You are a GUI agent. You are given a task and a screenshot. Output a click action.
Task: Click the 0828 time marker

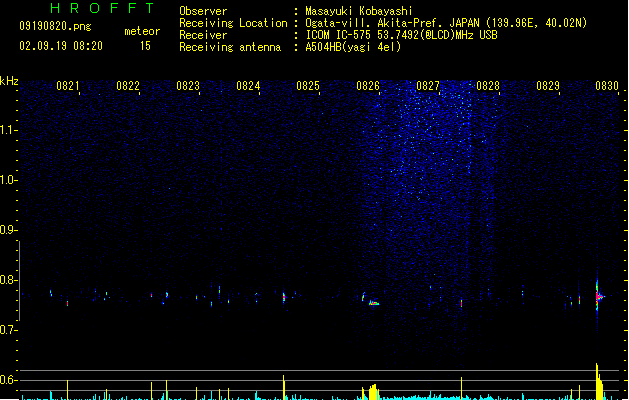(x=488, y=86)
